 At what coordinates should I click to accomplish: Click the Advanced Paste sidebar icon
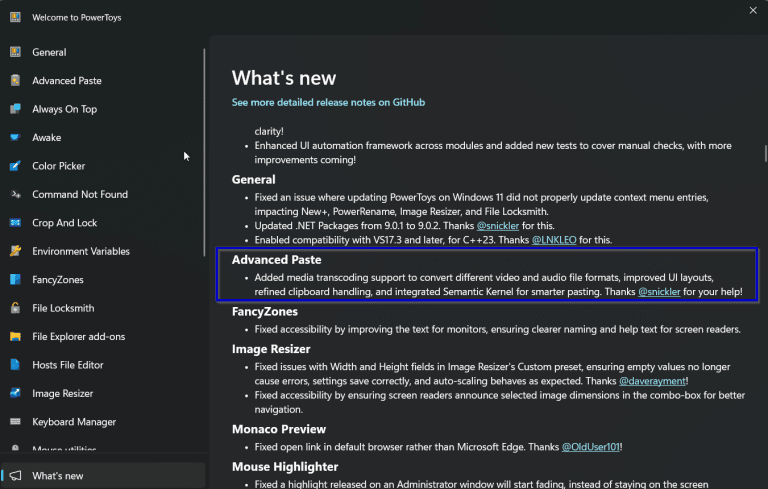tap(15, 80)
